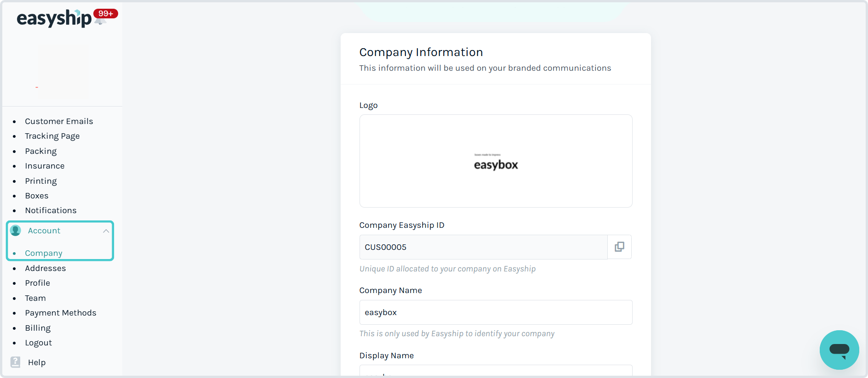
Task: Open Customer Emails settings
Action: [59, 121]
